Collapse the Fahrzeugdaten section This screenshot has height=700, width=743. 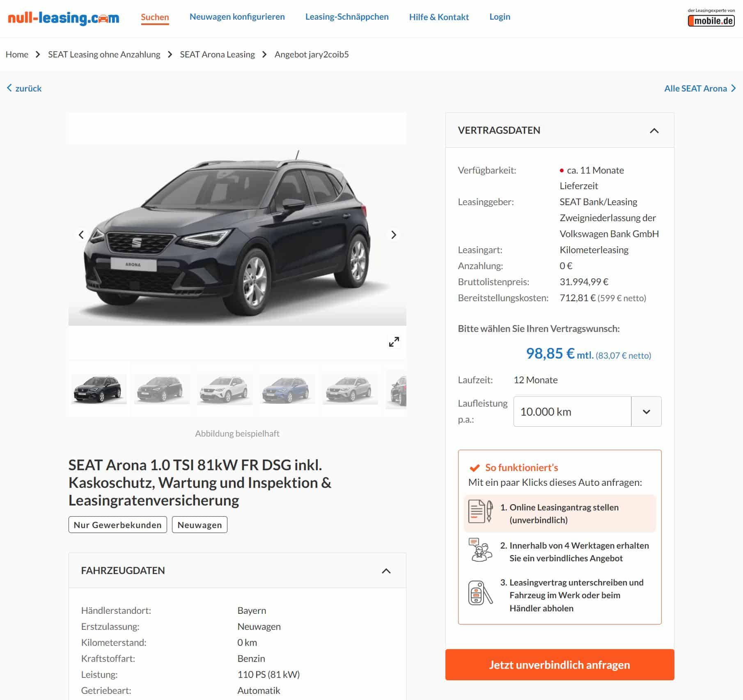(x=386, y=571)
